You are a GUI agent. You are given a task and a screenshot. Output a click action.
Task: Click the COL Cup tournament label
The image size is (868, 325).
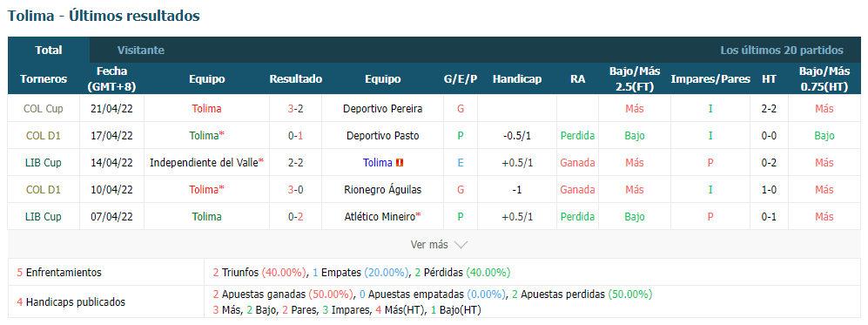click(44, 109)
